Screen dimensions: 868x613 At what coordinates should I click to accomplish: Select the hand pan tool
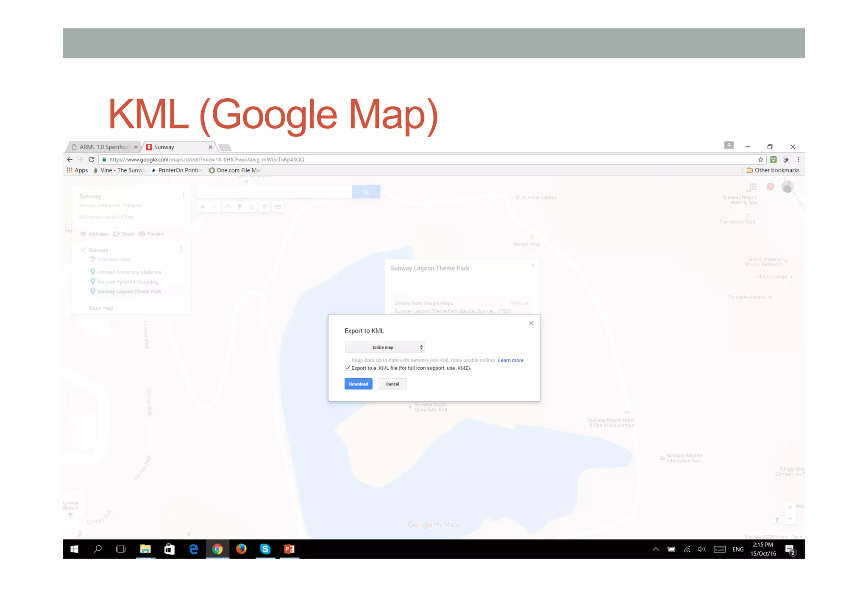coord(228,207)
